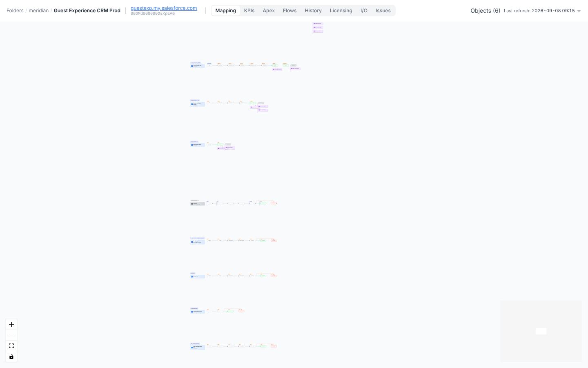Viewport: 588px width, 368px height.
Task: Click the Objects (6) counter
Action: pos(485,11)
